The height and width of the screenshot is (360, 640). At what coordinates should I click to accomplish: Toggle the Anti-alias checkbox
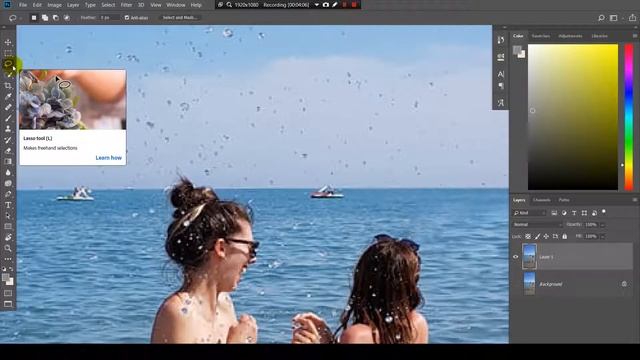tap(127, 18)
